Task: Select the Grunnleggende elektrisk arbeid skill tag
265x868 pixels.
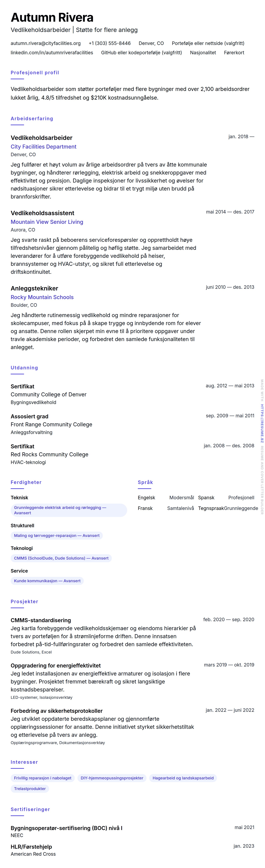Action: [x=69, y=510]
